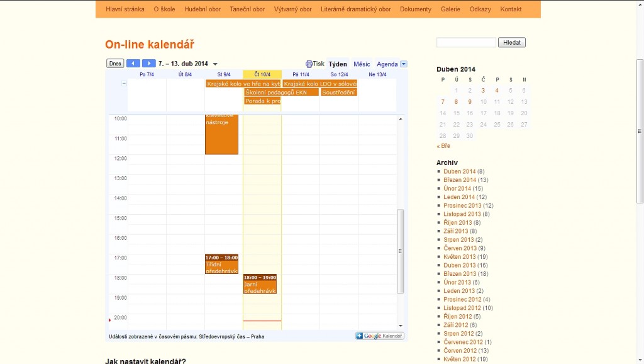
Task: Click the calendar's vertical scrollbar handle
Action: coord(401,251)
